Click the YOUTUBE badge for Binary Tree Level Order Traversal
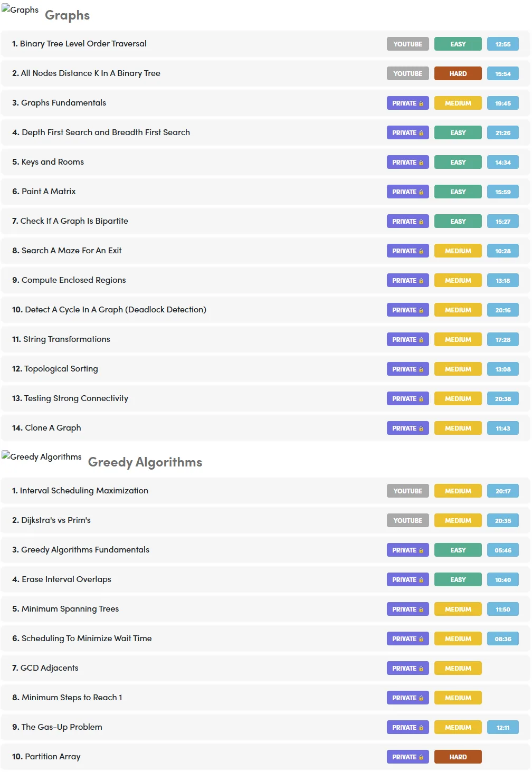This screenshot has width=532, height=772. [x=407, y=44]
